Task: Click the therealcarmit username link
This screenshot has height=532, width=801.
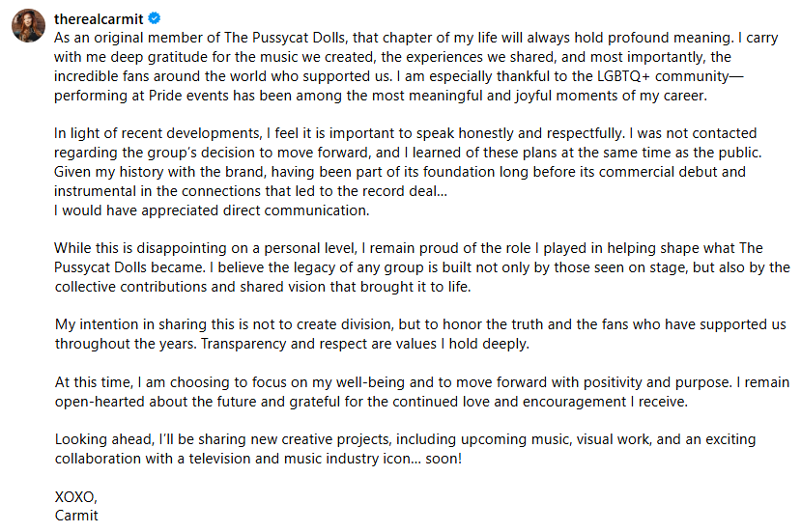Action: click(99, 19)
